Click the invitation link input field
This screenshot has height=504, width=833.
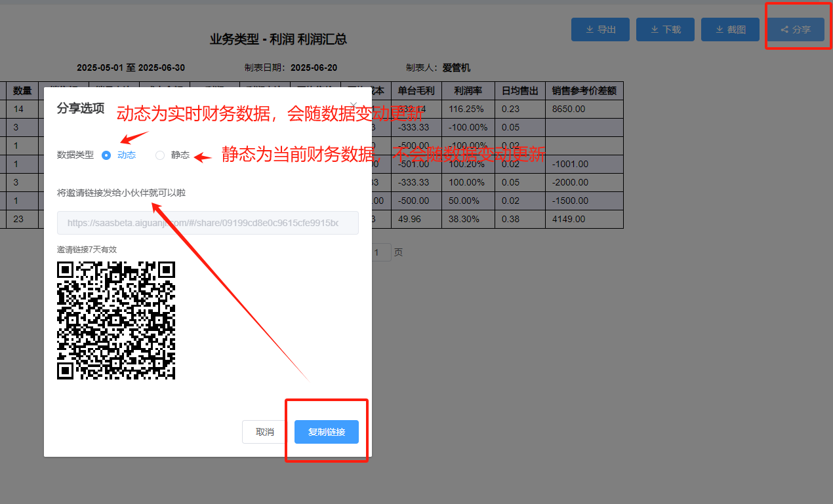tap(208, 223)
